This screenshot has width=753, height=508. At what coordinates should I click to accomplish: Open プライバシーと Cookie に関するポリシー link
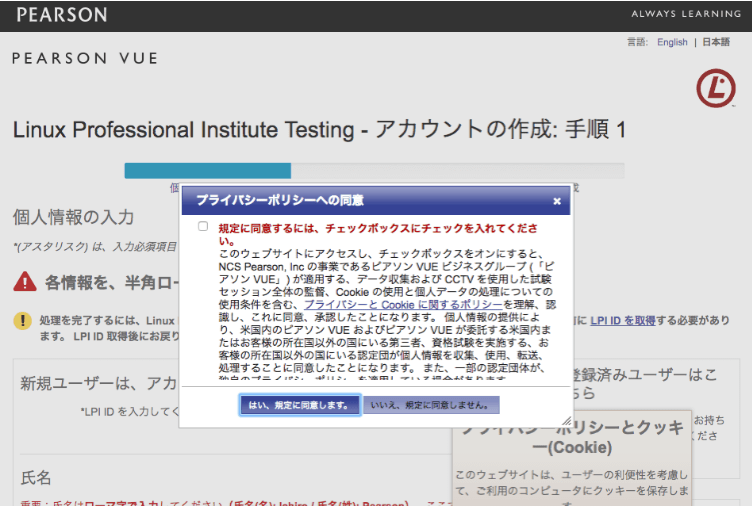tap(403, 305)
